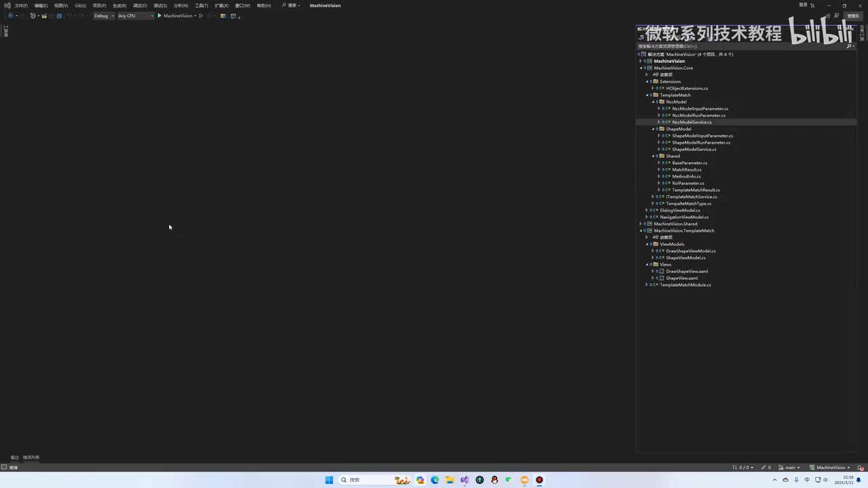Screen dimensions: 868x488
Task: Collapse the MachineVision.Core project node
Action: point(641,68)
